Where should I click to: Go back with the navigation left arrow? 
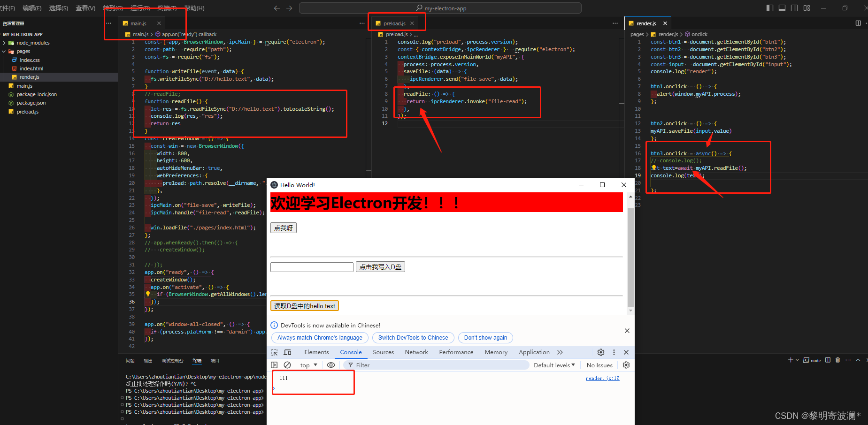[277, 8]
